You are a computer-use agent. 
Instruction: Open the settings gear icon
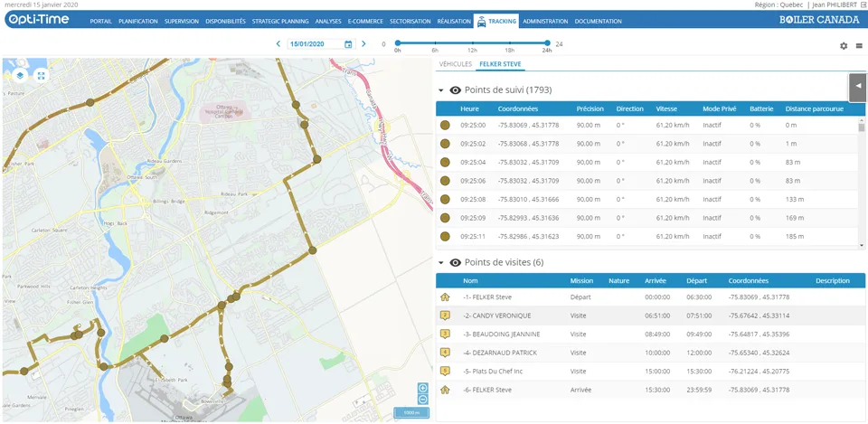844,46
